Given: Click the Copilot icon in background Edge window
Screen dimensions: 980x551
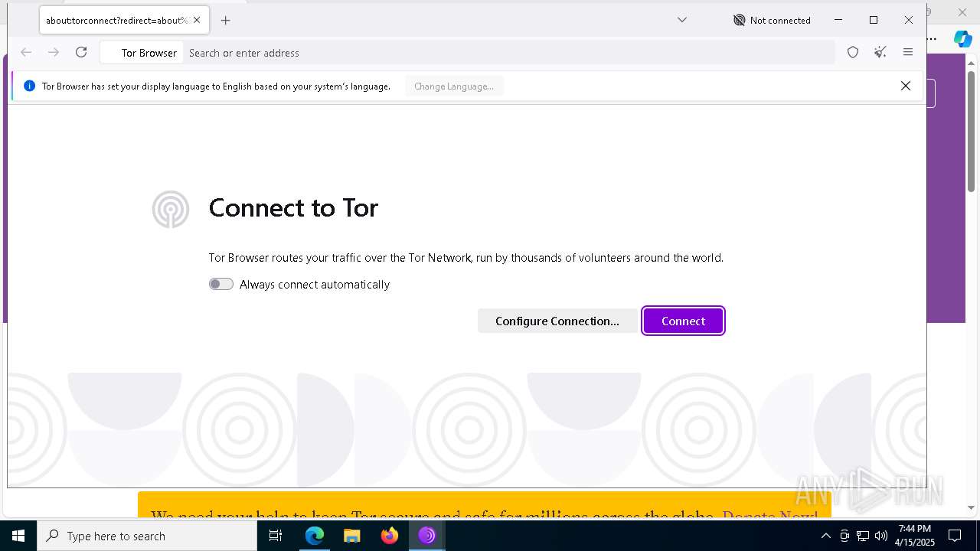Looking at the screenshot, I should (962, 38).
